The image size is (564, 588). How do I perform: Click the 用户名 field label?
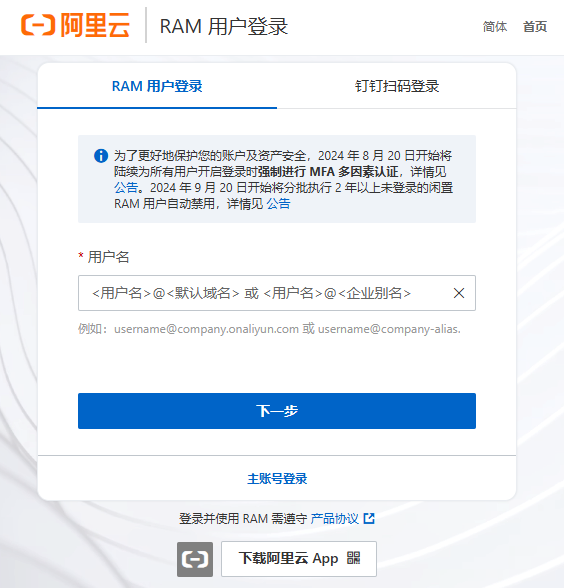(x=108, y=257)
